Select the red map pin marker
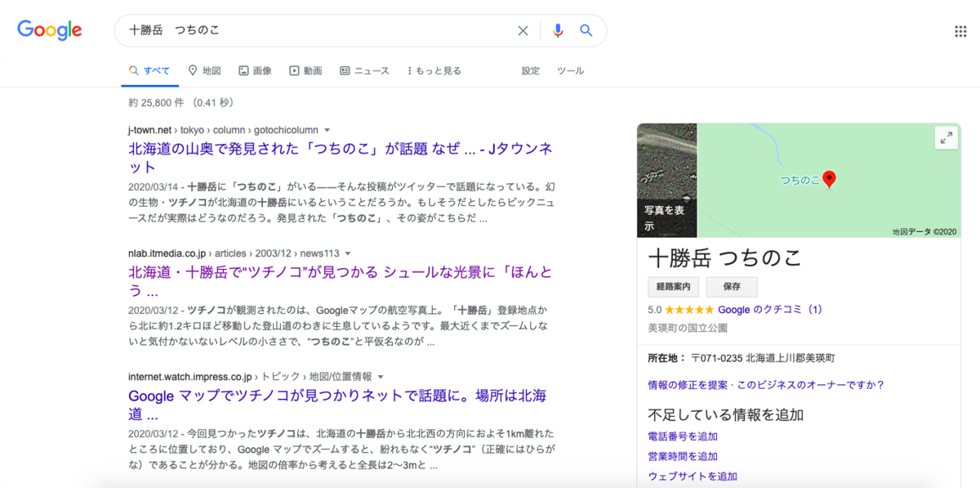The width and height of the screenshot is (980, 488). (x=829, y=179)
